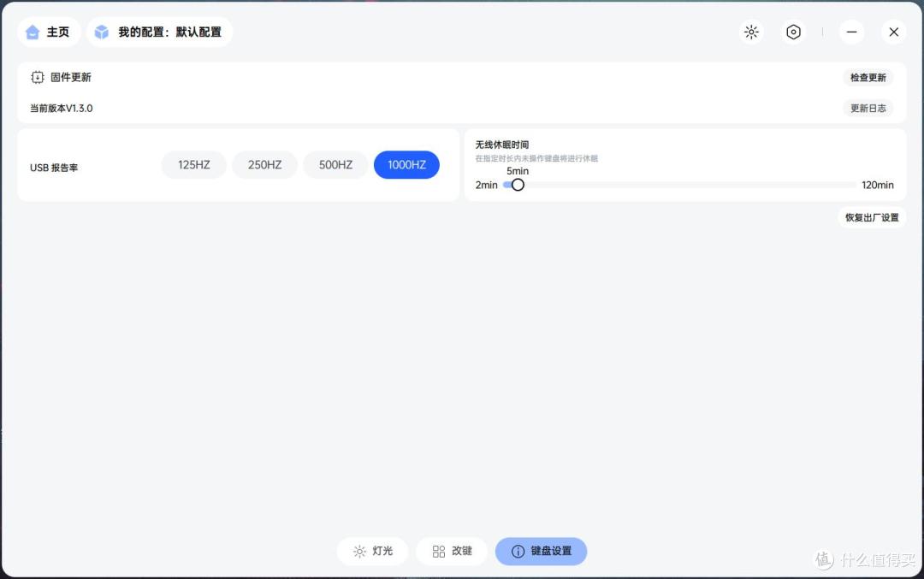
Task: Click the sleep description text 在指定时长内未操作键盘将进行休眠
Action: point(536,158)
